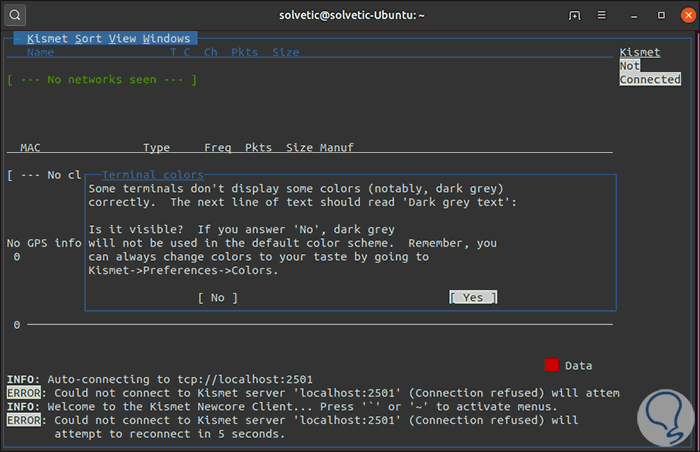Click the Pkts header in network list
The width and height of the screenshot is (700, 452).
click(245, 53)
